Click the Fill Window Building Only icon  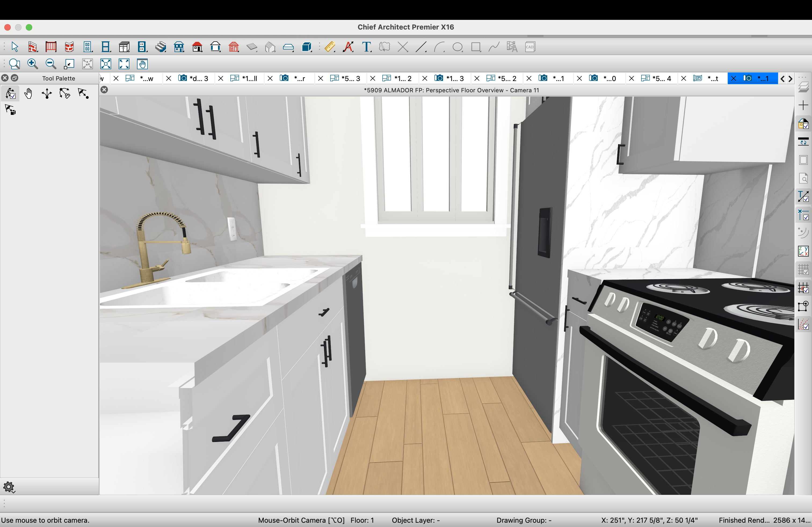pyautogui.click(x=124, y=64)
